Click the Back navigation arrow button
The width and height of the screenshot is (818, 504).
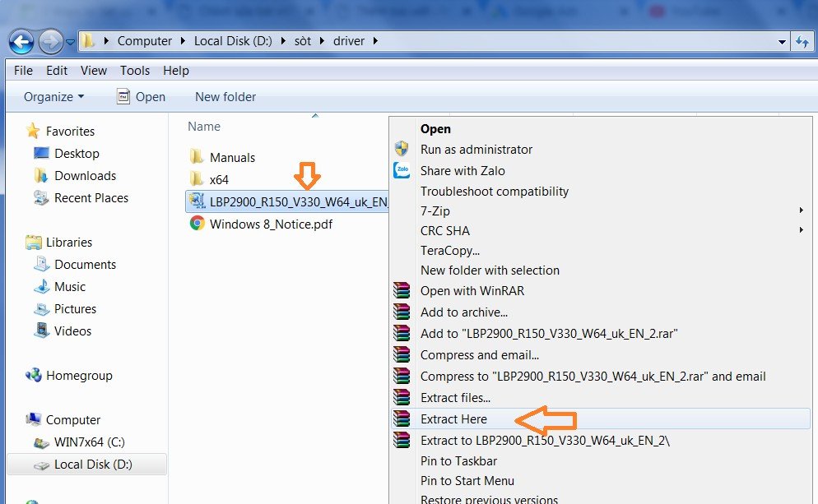[21, 40]
